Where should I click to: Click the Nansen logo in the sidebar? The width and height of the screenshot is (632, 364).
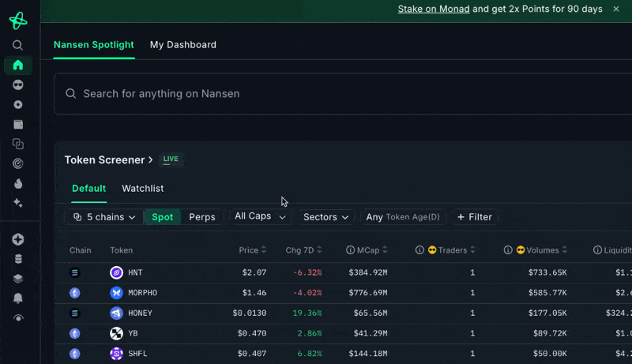(x=18, y=21)
